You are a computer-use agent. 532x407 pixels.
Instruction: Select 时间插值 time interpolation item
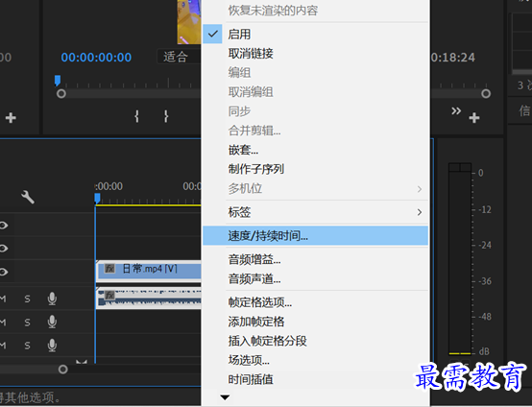pos(316,379)
